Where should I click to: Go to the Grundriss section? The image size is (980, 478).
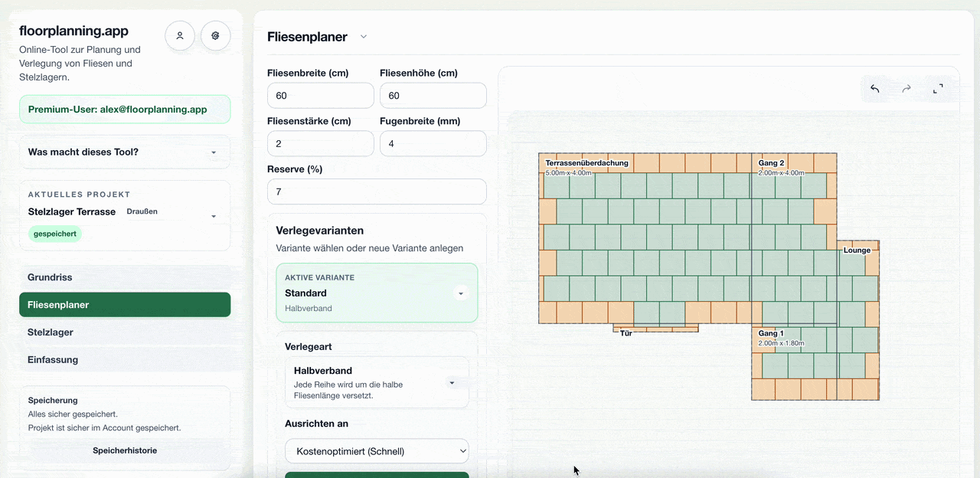pos(125,277)
